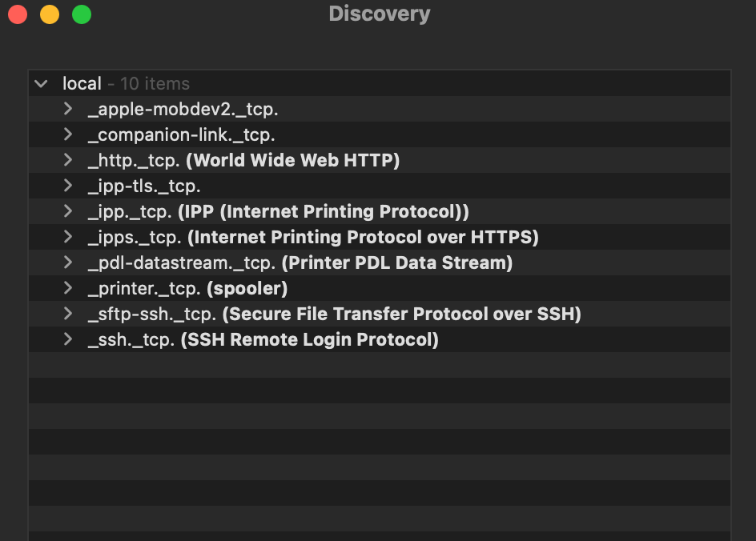Collapse the local domain group
Viewport: 756px width, 541px height.
(41, 84)
